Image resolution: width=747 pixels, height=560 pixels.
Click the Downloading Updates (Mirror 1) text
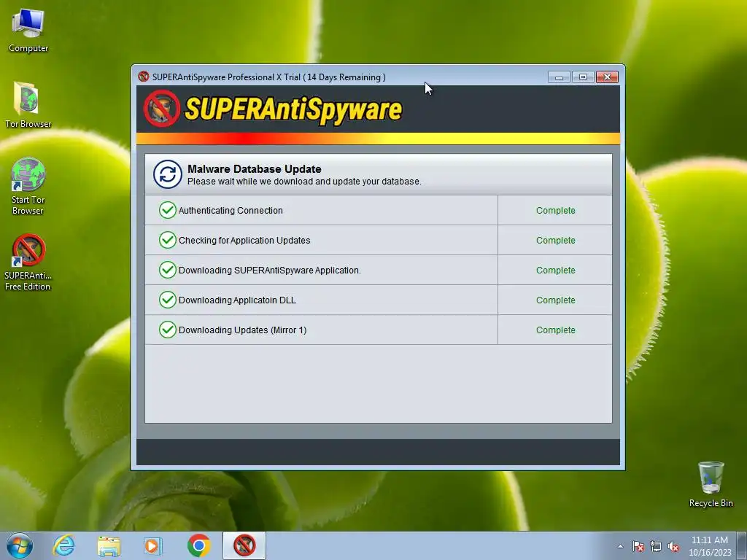242,330
